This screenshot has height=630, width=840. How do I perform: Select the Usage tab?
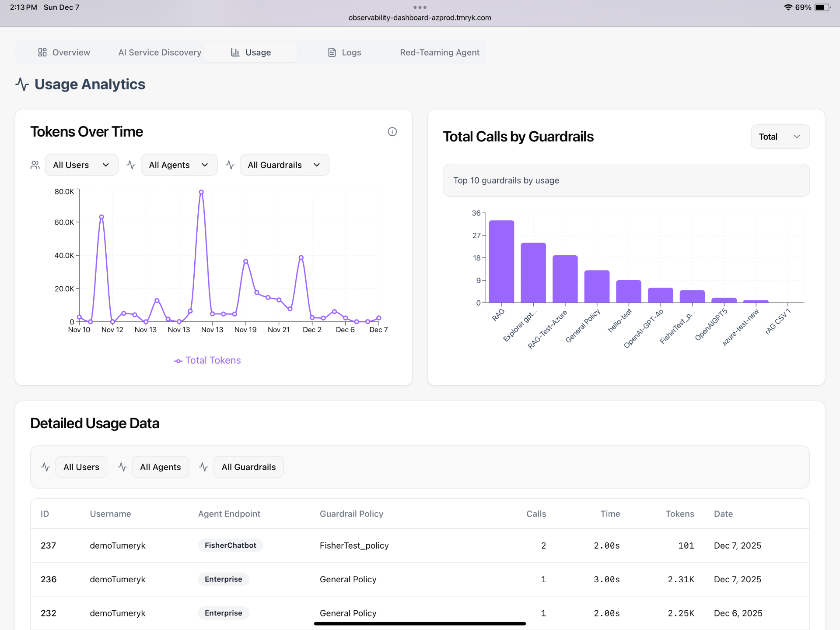(251, 52)
